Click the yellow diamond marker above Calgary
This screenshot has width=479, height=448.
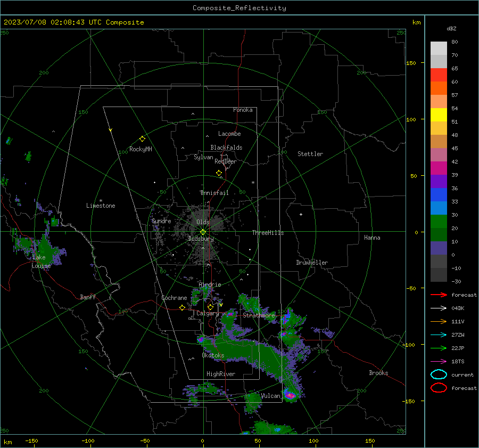[210, 307]
